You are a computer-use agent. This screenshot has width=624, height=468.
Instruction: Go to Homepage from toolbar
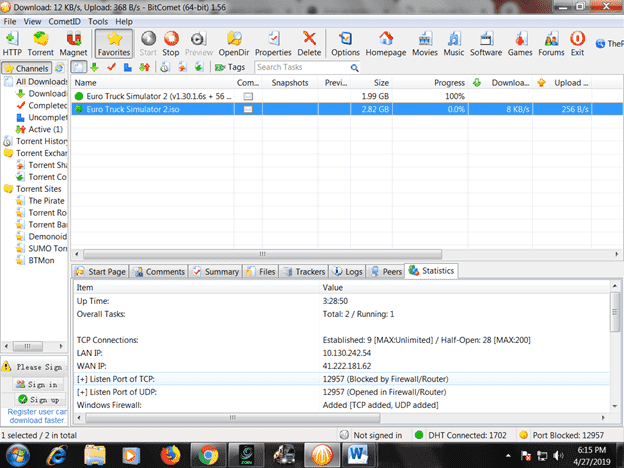386,44
